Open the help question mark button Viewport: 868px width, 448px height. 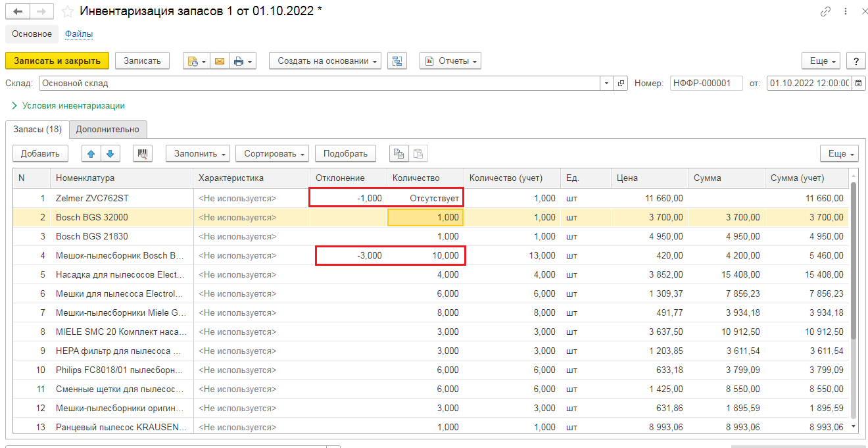[x=856, y=61]
